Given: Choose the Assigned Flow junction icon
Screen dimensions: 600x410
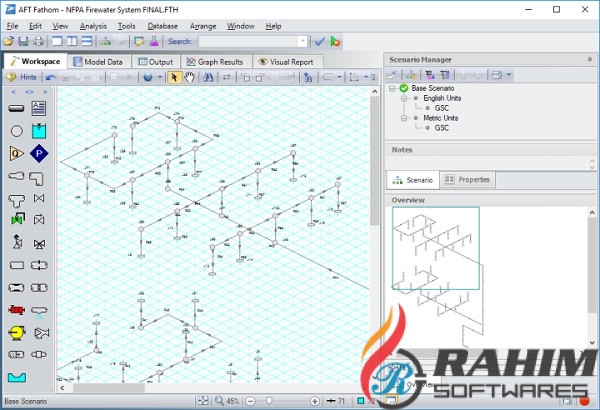Looking at the screenshot, I should pyautogui.click(x=16, y=154).
